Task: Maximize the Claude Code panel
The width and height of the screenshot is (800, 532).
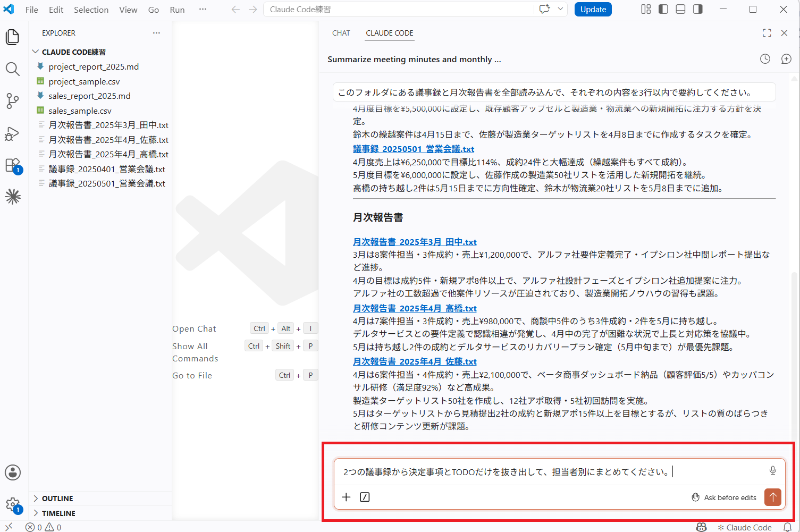Action: [767, 33]
